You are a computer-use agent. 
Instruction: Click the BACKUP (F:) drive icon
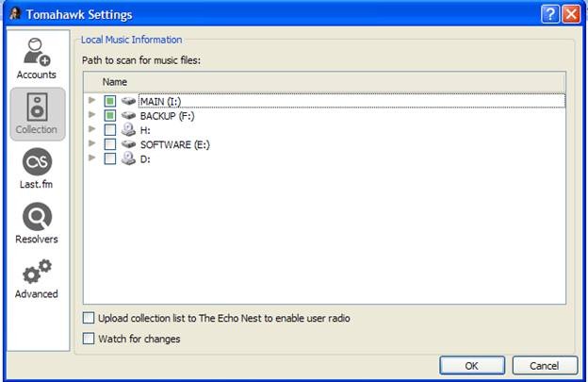click(129, 115)
